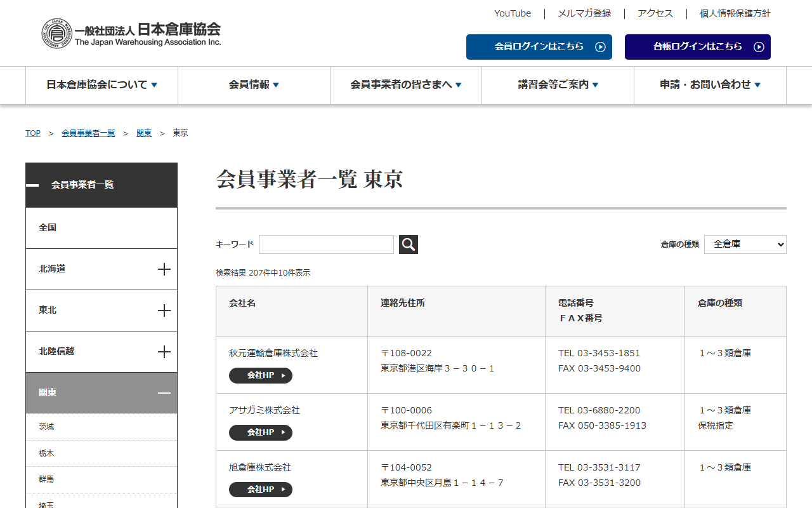Click the Japan Warehousing Association logo

tap(131, 34)
